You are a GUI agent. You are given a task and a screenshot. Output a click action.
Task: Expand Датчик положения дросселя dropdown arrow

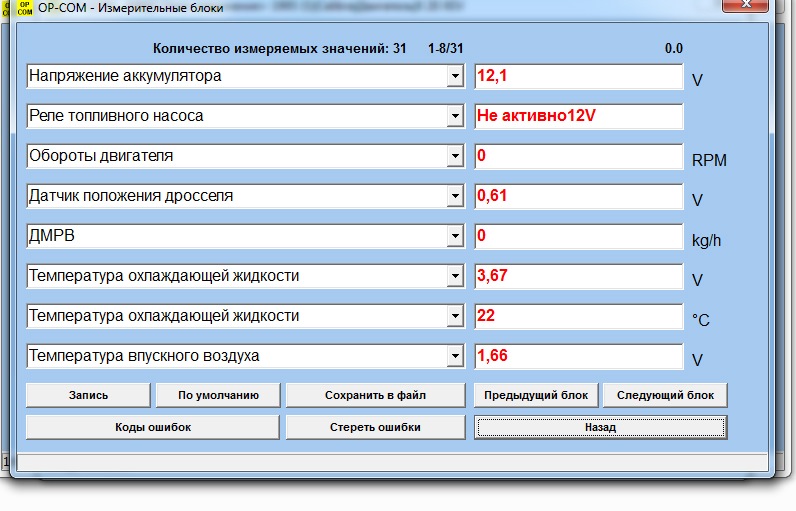click(x=455, y=196)
